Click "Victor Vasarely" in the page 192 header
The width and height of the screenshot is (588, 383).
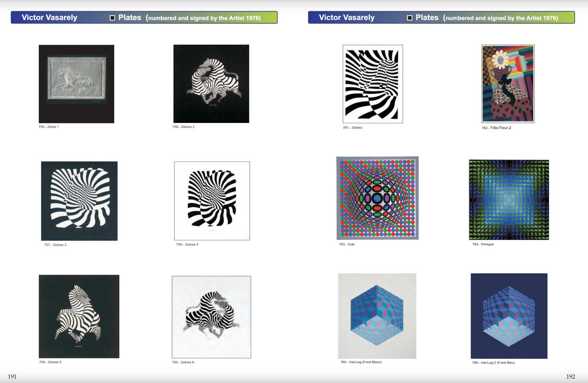tap(347, 17)
